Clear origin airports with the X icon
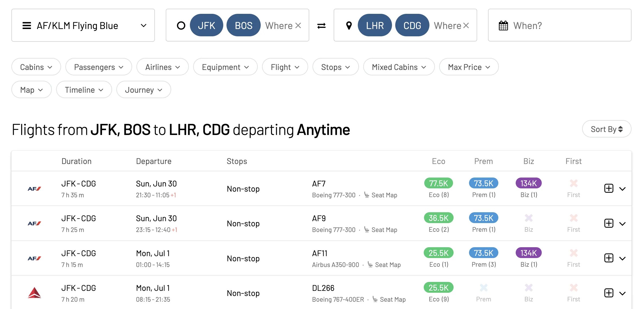644x309 pixels. (x=298, y=25)
